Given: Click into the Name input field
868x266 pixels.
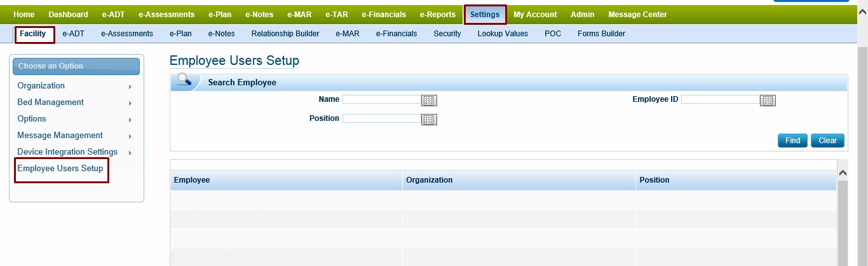Looking at the screenshot, I should coord(381,100).
